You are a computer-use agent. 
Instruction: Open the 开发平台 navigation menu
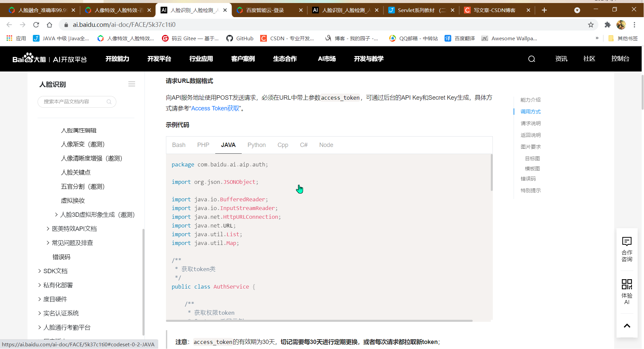point(159,59)
